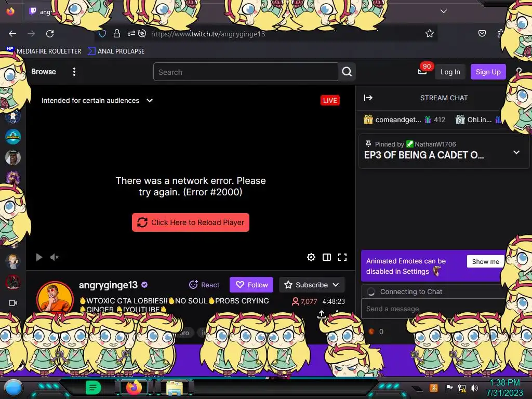The width and height of the screenshot is (532, 399).
Task: Click Show me for animated emotes
Action: pyautogui.click(x=485, y=262)
